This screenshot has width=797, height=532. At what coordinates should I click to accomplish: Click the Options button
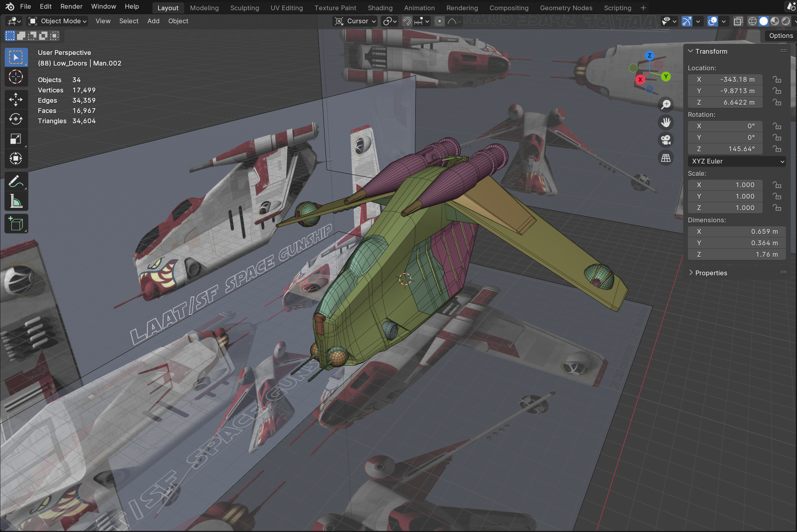(x=781, y=36)
